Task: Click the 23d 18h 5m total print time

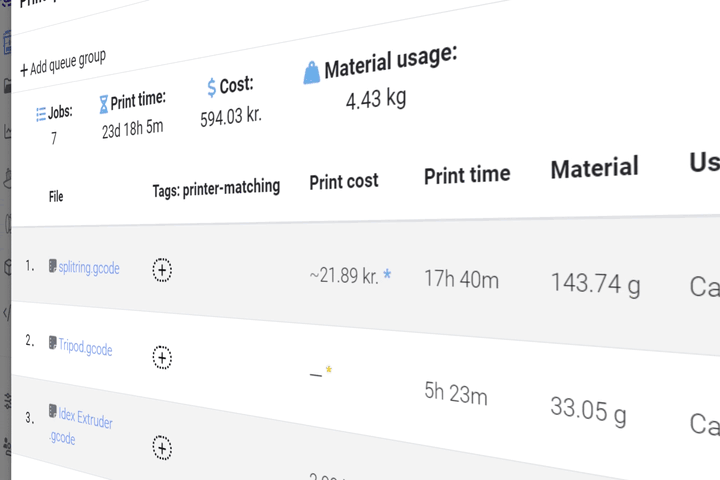Action: [x=132, y=129]
